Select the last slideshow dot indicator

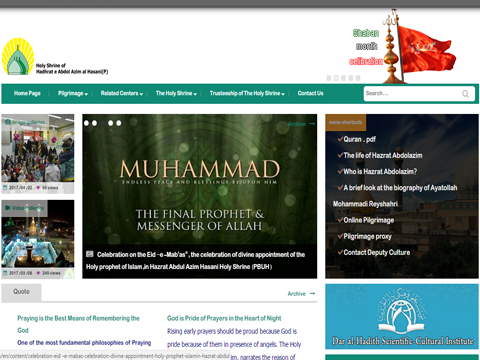coord(118,123)
